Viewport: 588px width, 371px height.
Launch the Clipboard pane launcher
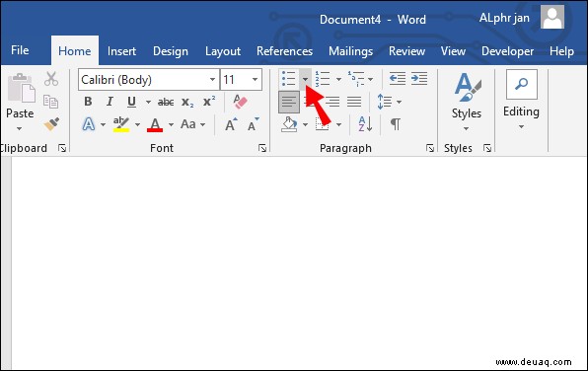pyautogui.click(x=62, y=149)
